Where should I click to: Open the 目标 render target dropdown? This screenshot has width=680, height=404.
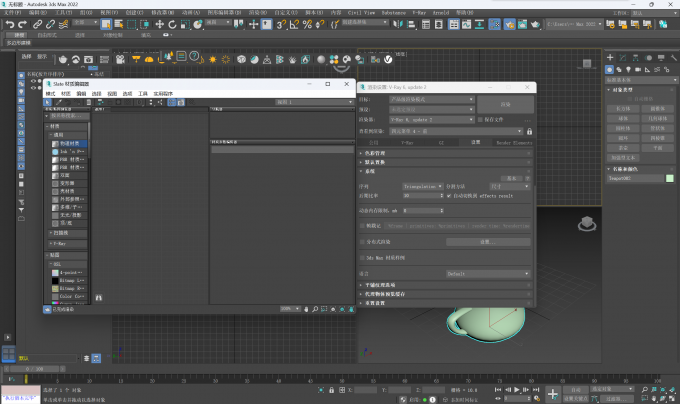tap(431, 99)
